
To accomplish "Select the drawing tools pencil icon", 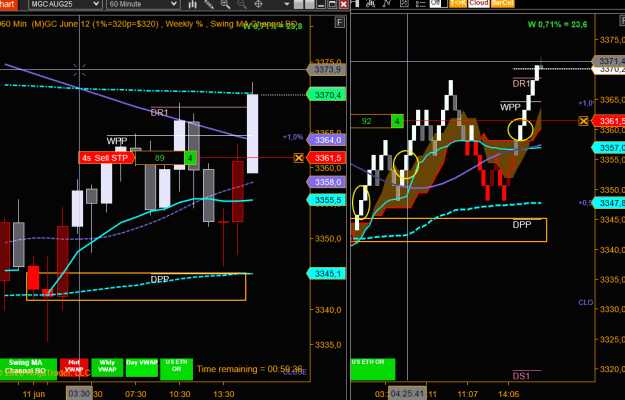I will click(x=209, y=4).
